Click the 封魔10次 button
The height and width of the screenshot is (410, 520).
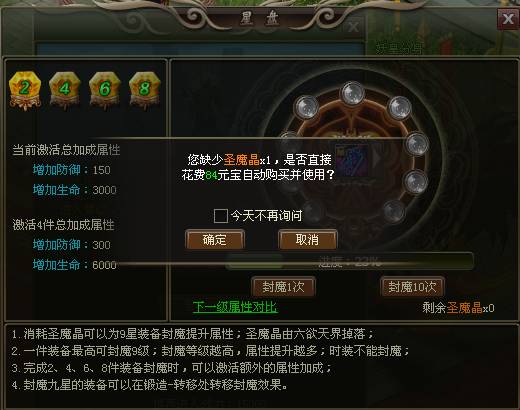point(412,286)
